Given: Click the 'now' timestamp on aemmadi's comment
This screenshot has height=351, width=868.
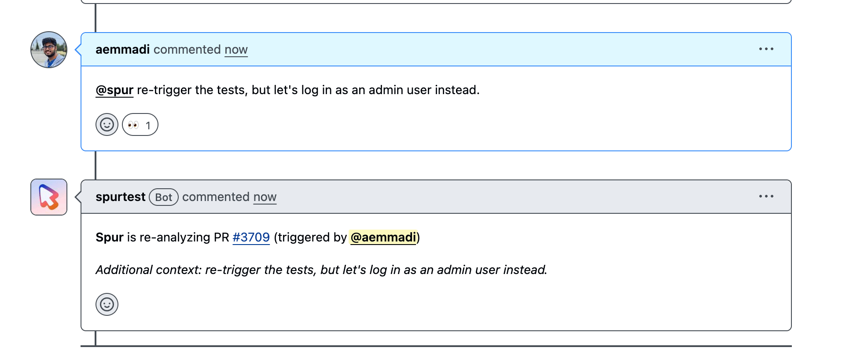Looking at the screenshot, I should coord(236,49).
